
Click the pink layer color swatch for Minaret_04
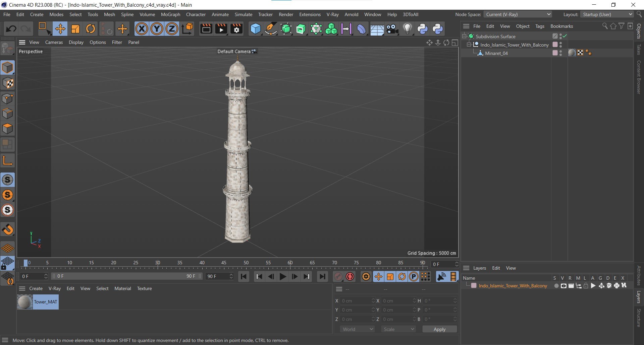(555, 53)
